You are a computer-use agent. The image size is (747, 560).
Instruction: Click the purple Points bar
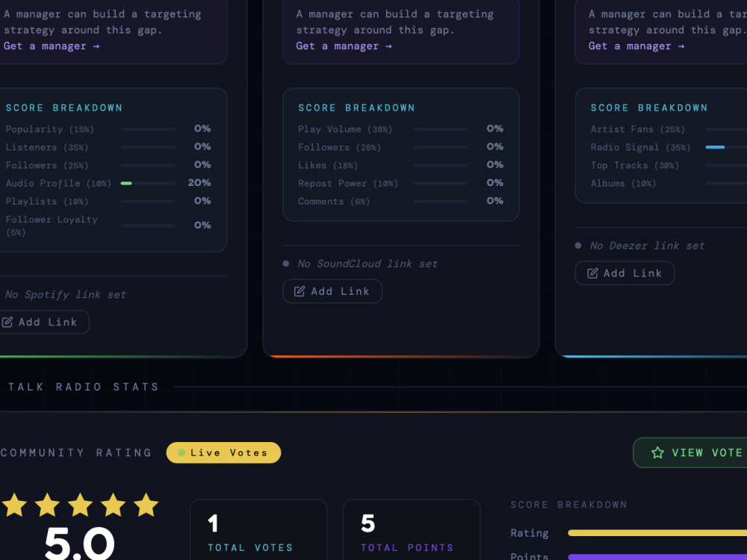click(x=657, y=557)
